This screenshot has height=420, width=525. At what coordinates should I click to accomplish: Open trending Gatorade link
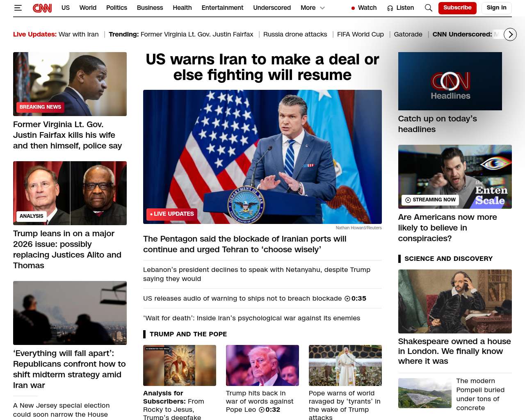pos(408,34)
